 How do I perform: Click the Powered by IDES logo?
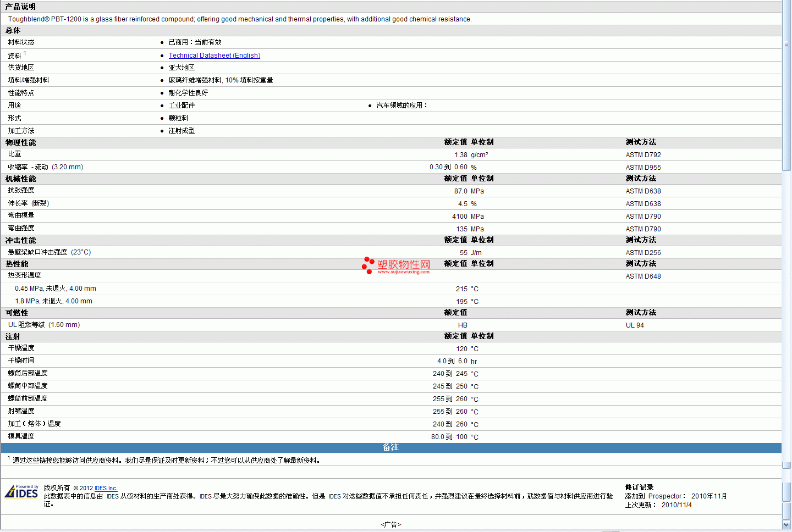(x=22, y=491)
